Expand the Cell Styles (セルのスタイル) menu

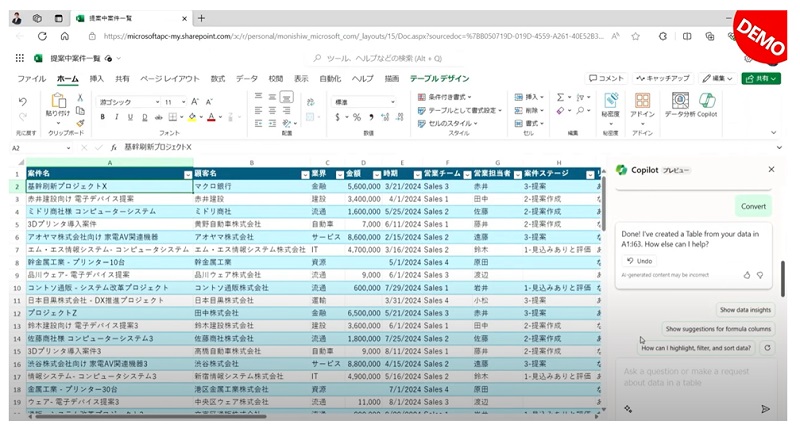coord(447,123)
